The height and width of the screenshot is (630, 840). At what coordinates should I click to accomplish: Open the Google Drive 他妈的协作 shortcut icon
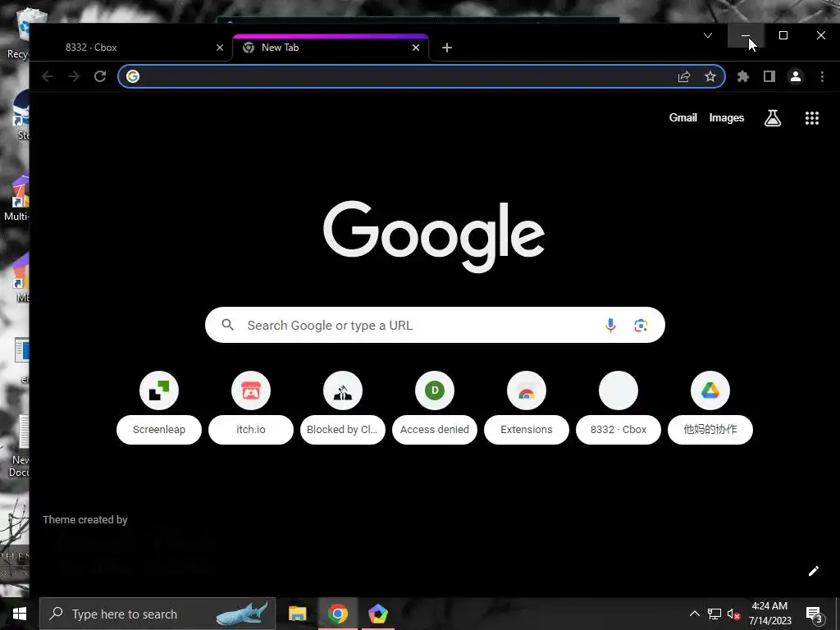click(x=710, y=390)
